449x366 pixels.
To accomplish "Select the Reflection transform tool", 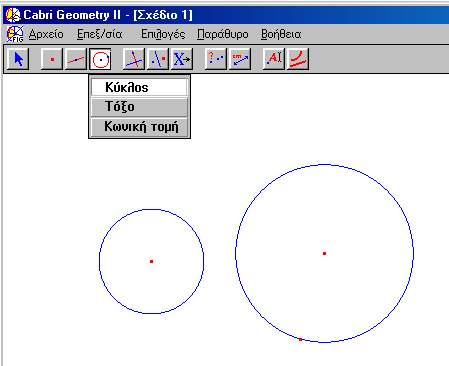I will point(158,59).
